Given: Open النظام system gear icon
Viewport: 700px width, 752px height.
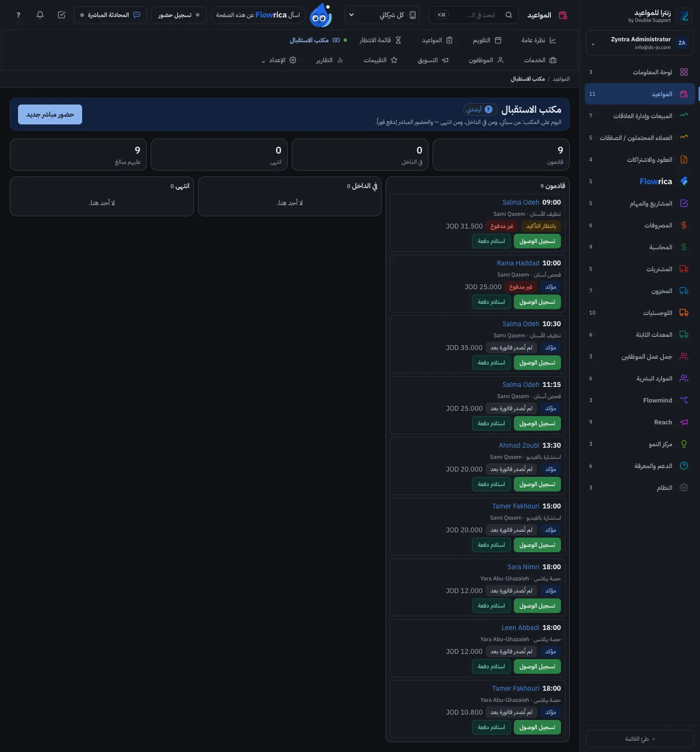Looking at the screenshot, I should [x=684, y=488].
